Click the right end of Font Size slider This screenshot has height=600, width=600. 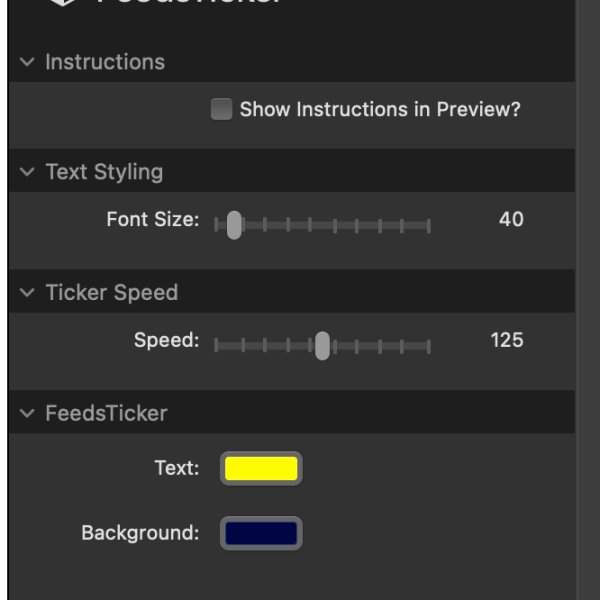pyautogui.click(x=429, y=226)
